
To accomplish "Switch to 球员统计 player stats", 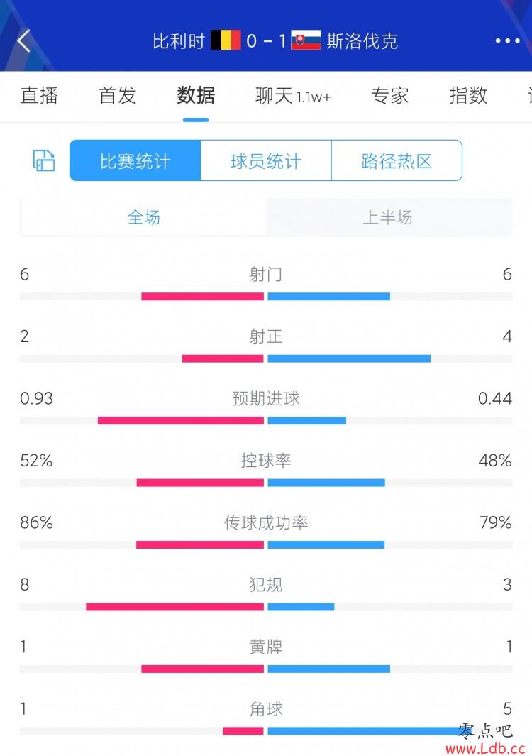I will tap(266, 160).
